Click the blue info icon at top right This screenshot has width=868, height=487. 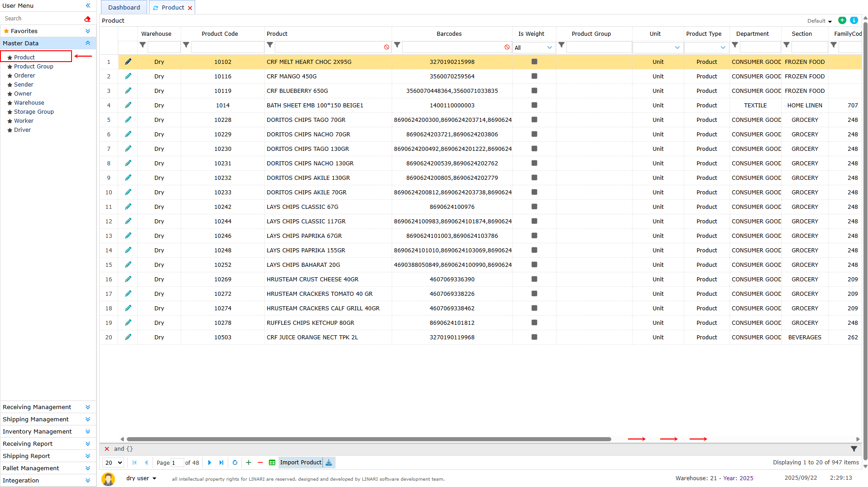(854, 20)
